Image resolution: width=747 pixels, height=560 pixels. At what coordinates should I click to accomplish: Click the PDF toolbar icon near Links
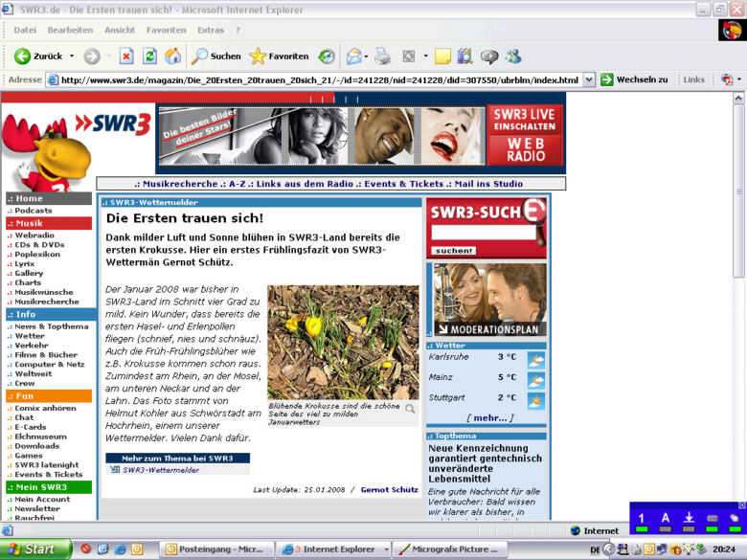pyautogui.click(x=727, y=79)
